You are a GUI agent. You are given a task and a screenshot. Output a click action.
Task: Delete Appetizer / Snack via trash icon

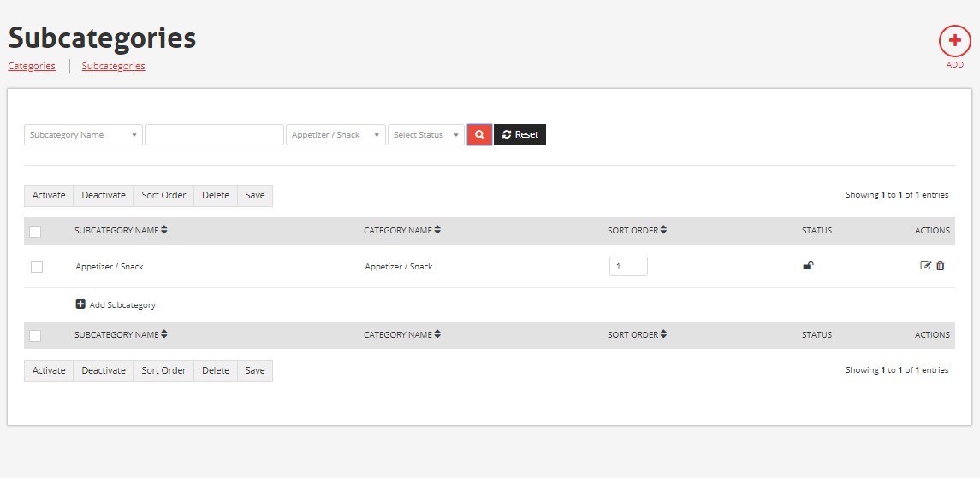pos(940,265)
